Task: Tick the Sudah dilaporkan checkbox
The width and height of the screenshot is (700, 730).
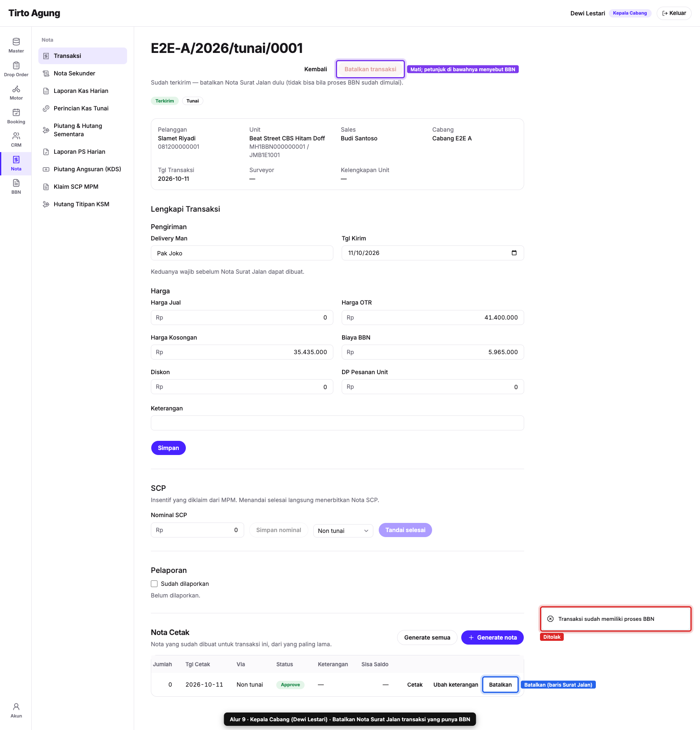Action: pyautogui.click(x=154, y=584)
